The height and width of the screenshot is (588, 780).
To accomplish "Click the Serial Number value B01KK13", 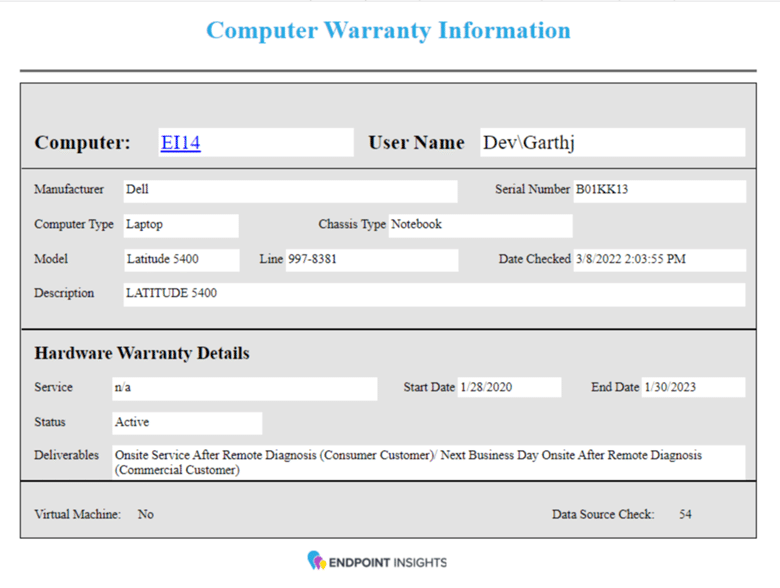I will [x=658, y=190].
